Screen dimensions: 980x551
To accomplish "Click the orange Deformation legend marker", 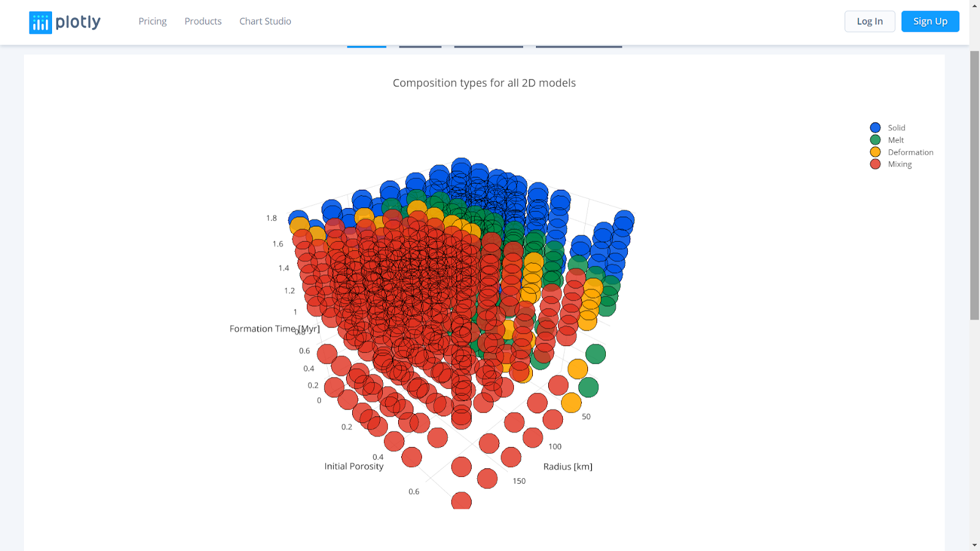I will pos(875,151).
